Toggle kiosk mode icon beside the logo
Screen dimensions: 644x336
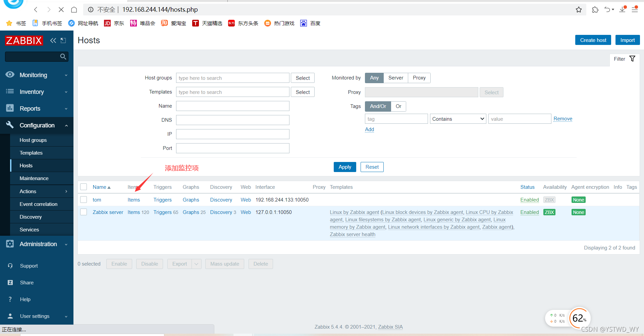coord(63,41)
